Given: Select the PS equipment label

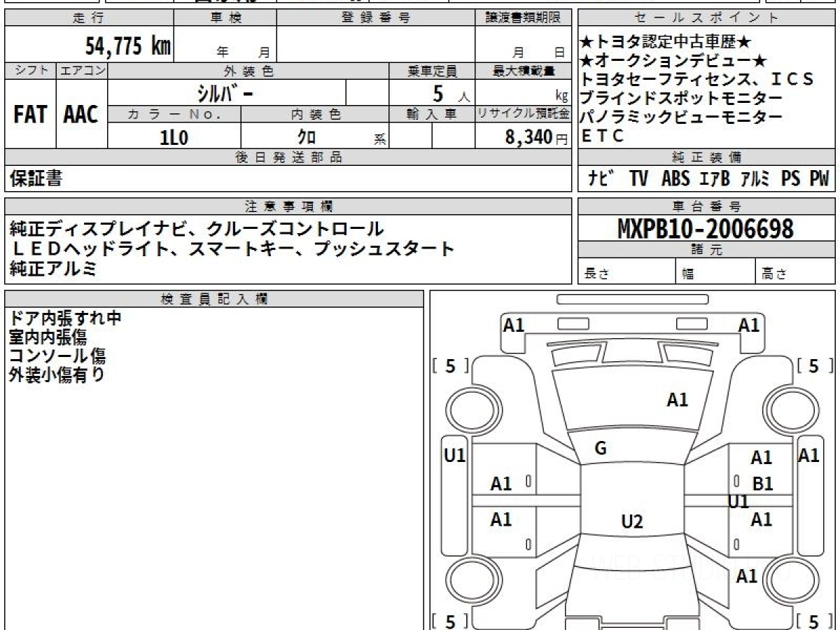Looking at the screenshot, I should click(791, 179).
